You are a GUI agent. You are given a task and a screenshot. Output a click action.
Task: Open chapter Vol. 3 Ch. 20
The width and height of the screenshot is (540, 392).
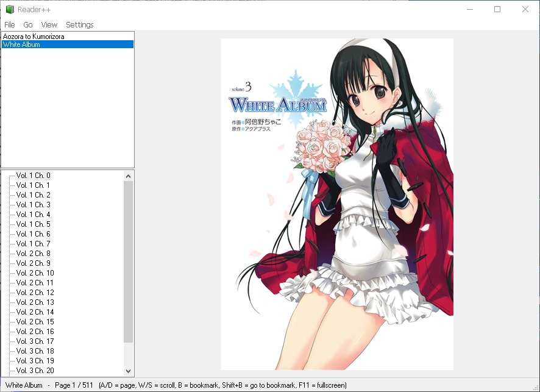pos(35,371)
